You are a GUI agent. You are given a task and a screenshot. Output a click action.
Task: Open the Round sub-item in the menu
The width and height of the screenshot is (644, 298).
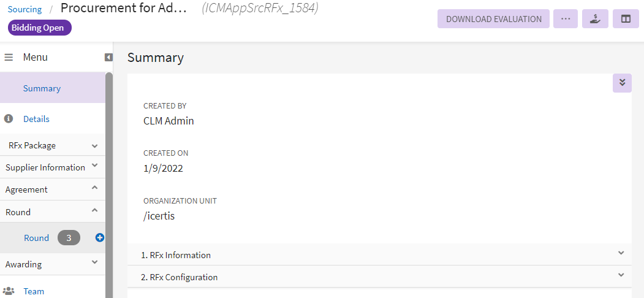36,238
